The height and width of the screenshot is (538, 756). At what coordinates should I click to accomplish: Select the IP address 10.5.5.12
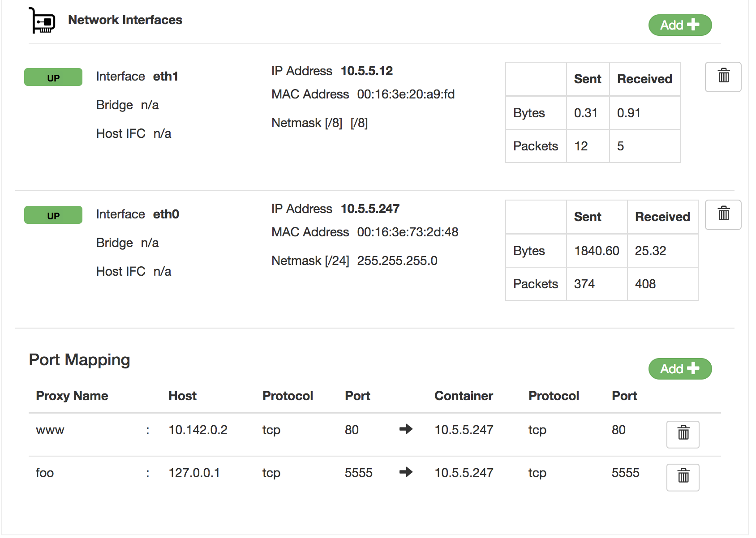click(367, 71)
